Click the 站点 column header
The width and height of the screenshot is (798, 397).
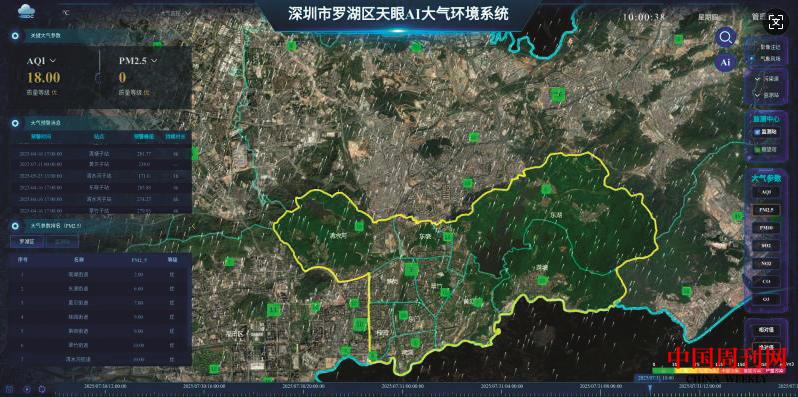pos(99,136)
